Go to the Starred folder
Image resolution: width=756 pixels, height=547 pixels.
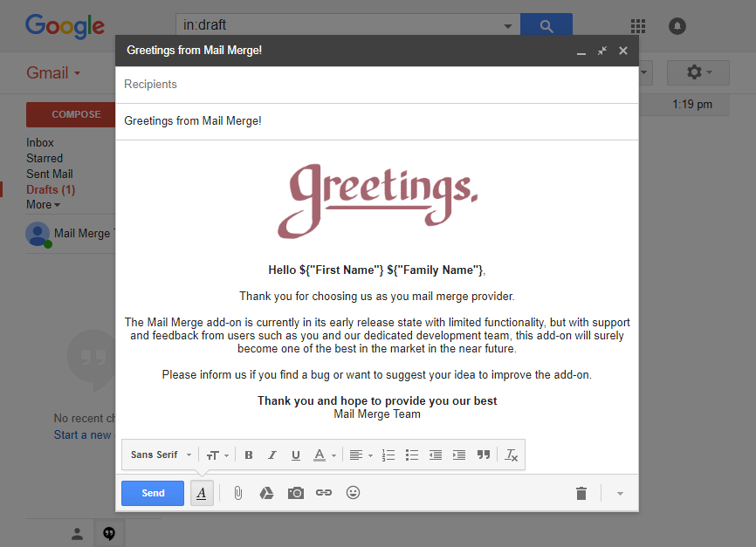45,158
